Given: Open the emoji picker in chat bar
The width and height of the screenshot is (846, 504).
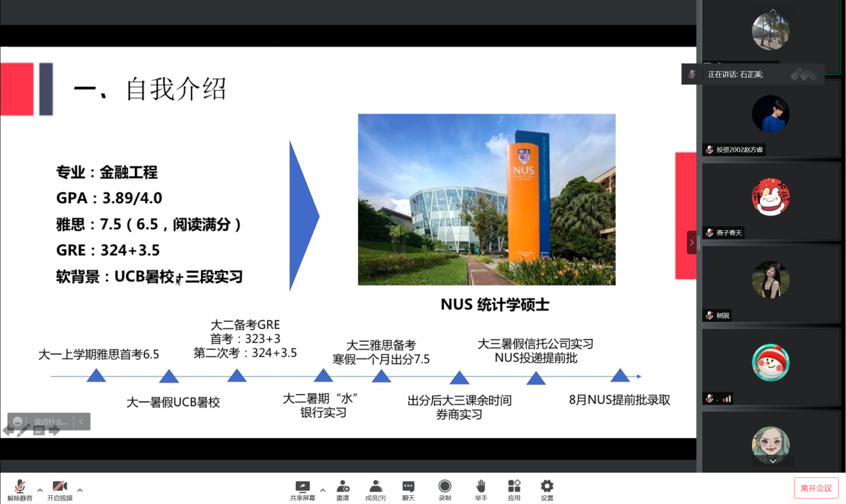Looking at the screenshot, I should pyautogui.click(x=18, y=421).
